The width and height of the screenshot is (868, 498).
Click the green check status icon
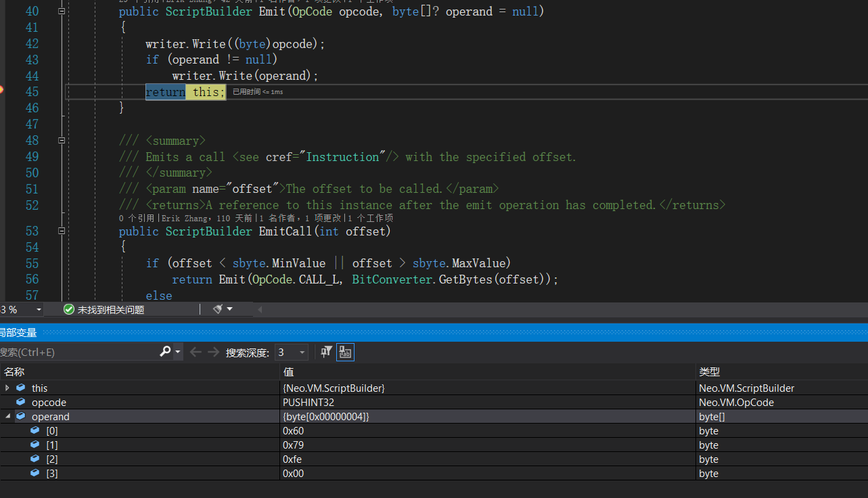(68, 309)
